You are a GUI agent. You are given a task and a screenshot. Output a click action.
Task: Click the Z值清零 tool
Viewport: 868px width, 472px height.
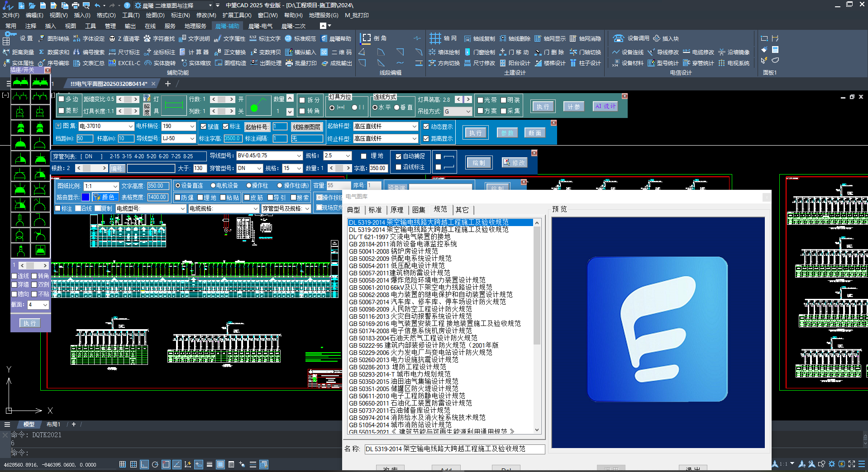[x=124, y=39]
